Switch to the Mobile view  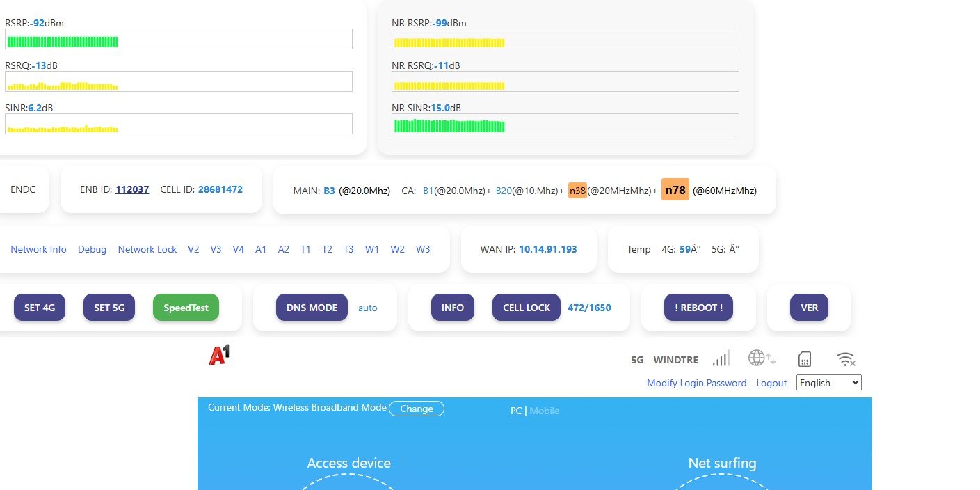click(x=544, y=411)
